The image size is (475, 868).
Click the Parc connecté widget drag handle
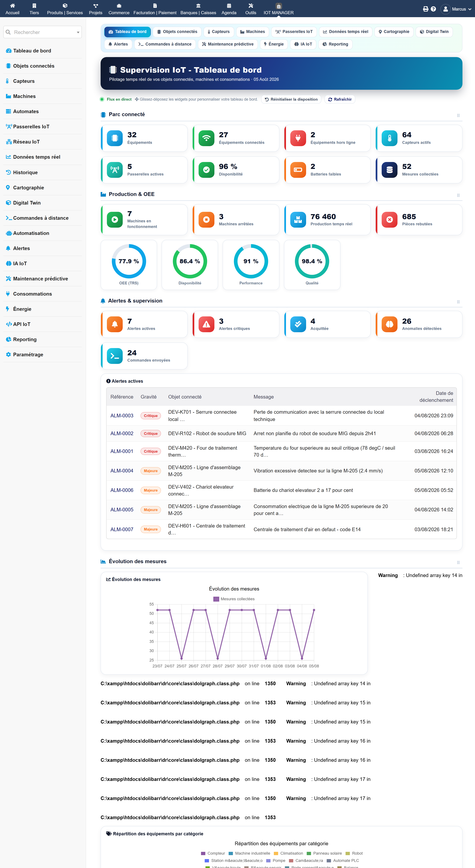point(458,115)
